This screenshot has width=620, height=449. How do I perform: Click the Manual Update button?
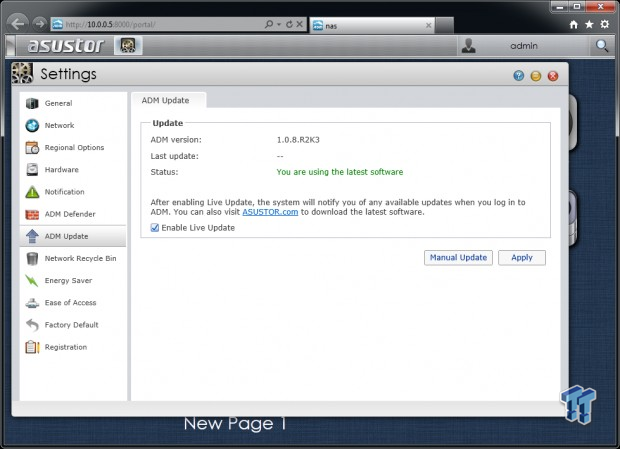point(458,258)
